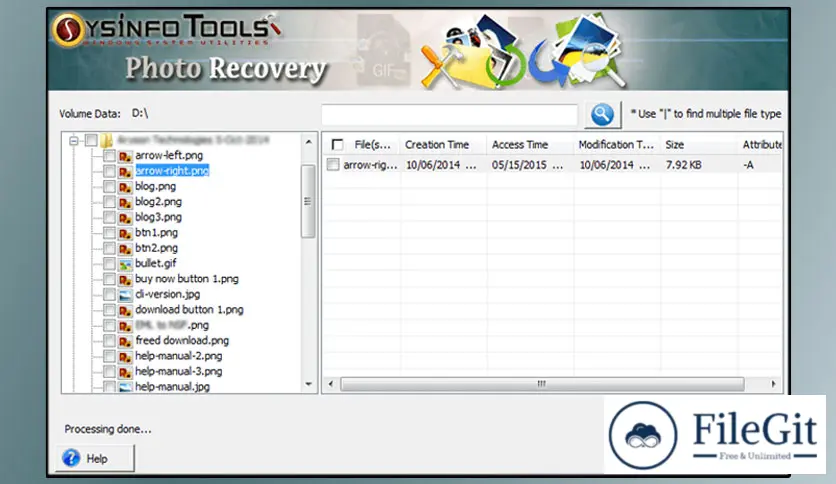Viewport: 836px width, 484px height.
Task: Check the btn2.png checkbox
Action: pyautogui.click(x=109, y=248)
